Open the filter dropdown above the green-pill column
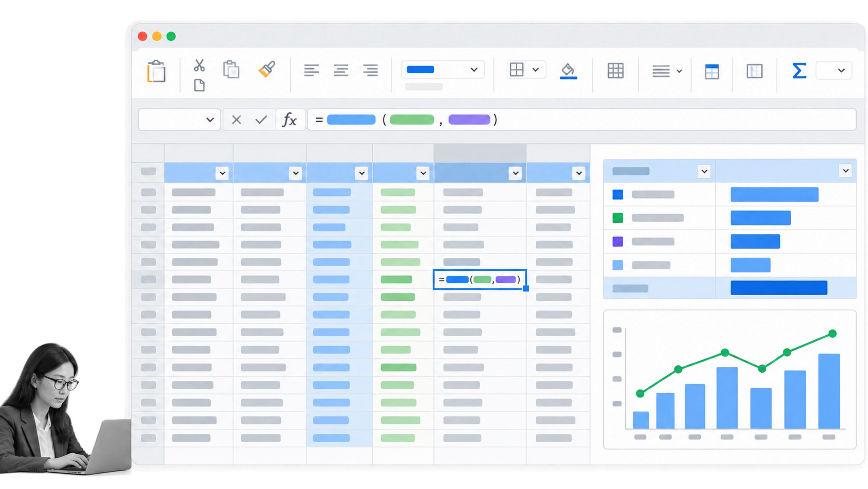This screenshot has width=868, height=489. click(423, 173)
